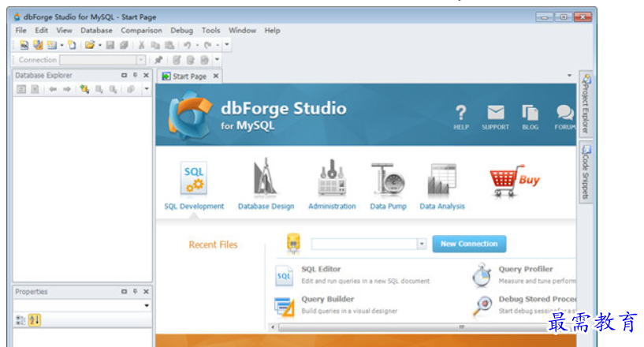644x347 pixels.
Task: Click the Buy shopping cart icon
Action: (514, 180)
